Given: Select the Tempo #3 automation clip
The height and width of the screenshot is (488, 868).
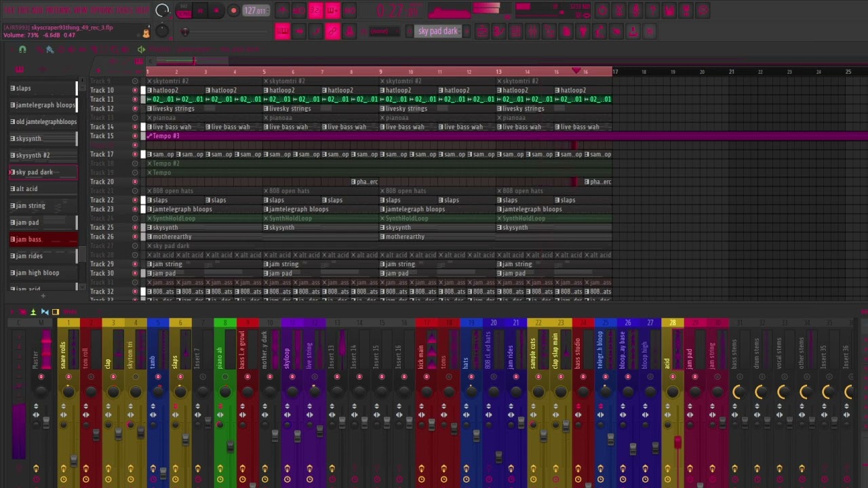Looking at the screenshot, I should [x=507, y=136].
